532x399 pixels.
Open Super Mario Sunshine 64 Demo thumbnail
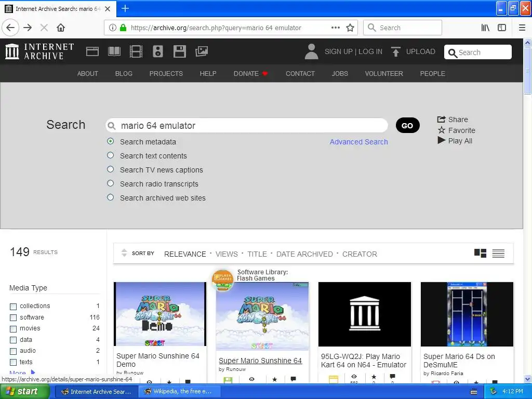[160, 314]
